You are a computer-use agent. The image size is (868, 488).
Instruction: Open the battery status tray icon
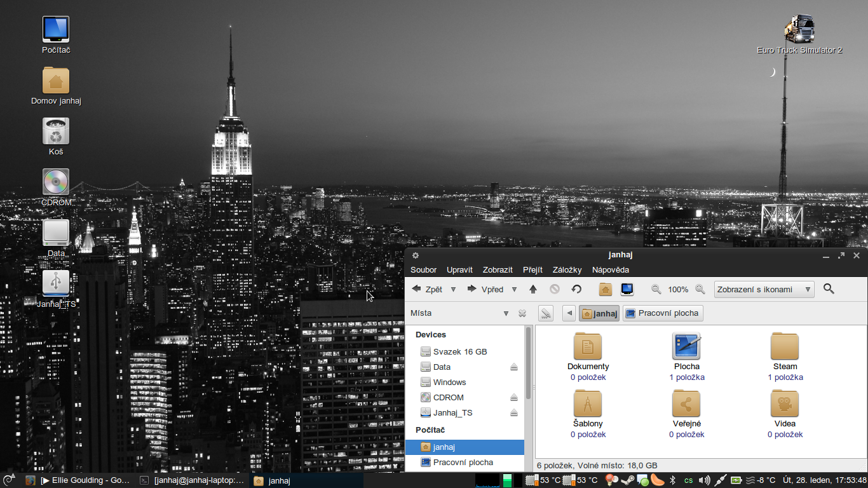tap(736, 480)
